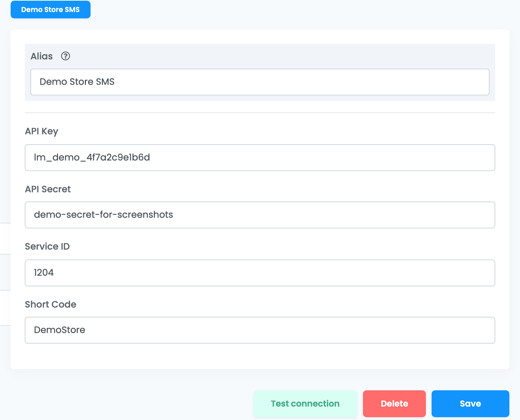Click into the API Secret field
Image resolution: width=520 pixels, height=420 pixels.
260,215
